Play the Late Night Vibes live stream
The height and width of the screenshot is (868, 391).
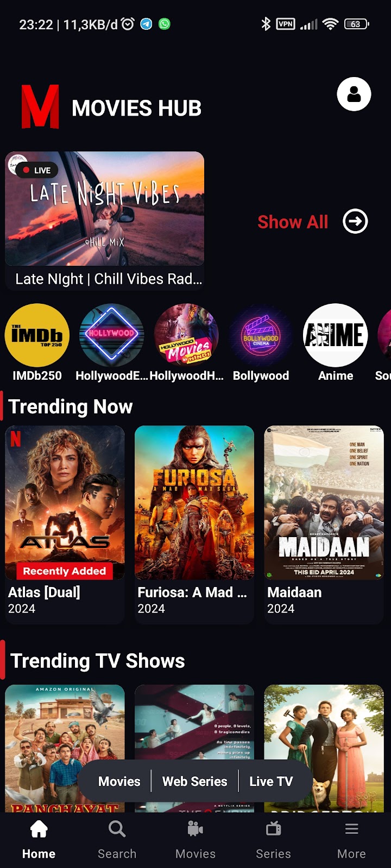(x=105, y=209)
